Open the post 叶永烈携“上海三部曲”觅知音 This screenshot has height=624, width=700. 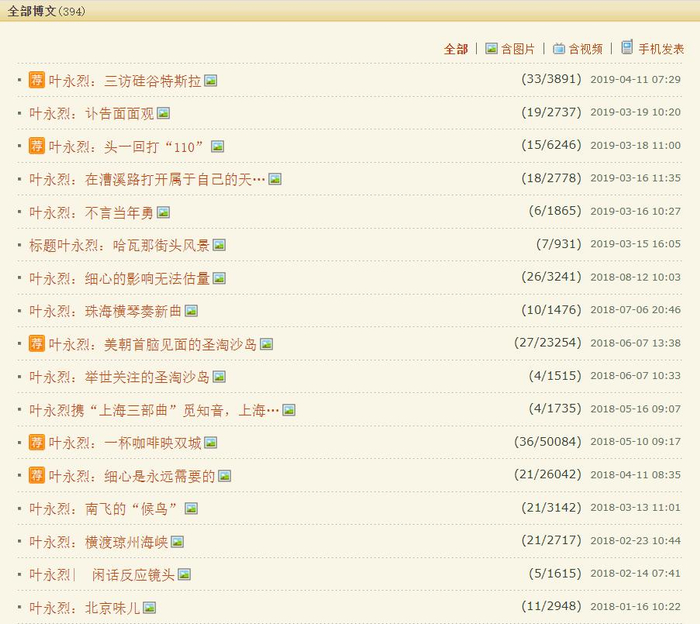click(154, 411)
